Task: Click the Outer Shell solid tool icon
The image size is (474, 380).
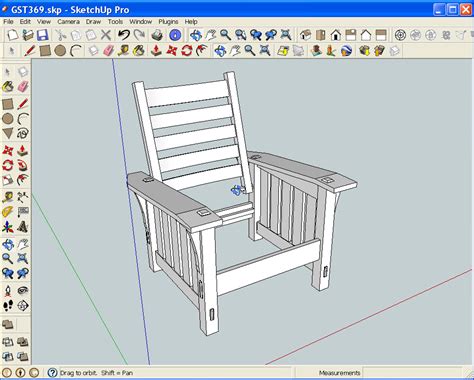Action: (x=8, y=324)
